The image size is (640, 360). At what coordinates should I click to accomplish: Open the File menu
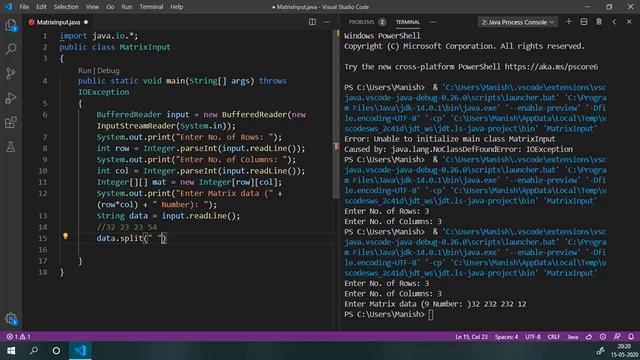[x=24, y=7]
